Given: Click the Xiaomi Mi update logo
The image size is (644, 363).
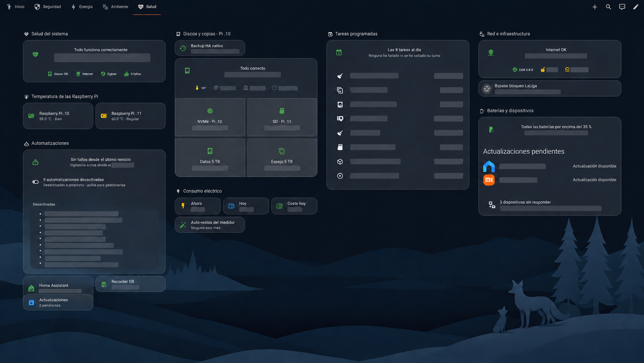Looking at the screenshot, I should click(489, 180).
